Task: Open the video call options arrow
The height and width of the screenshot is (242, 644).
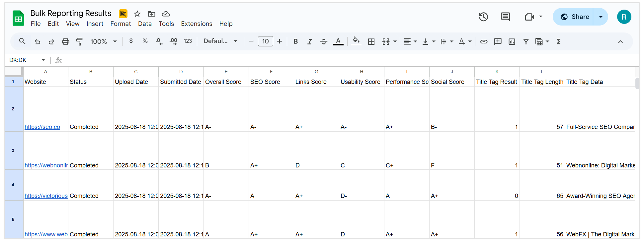Action: [x=541, y=17]
